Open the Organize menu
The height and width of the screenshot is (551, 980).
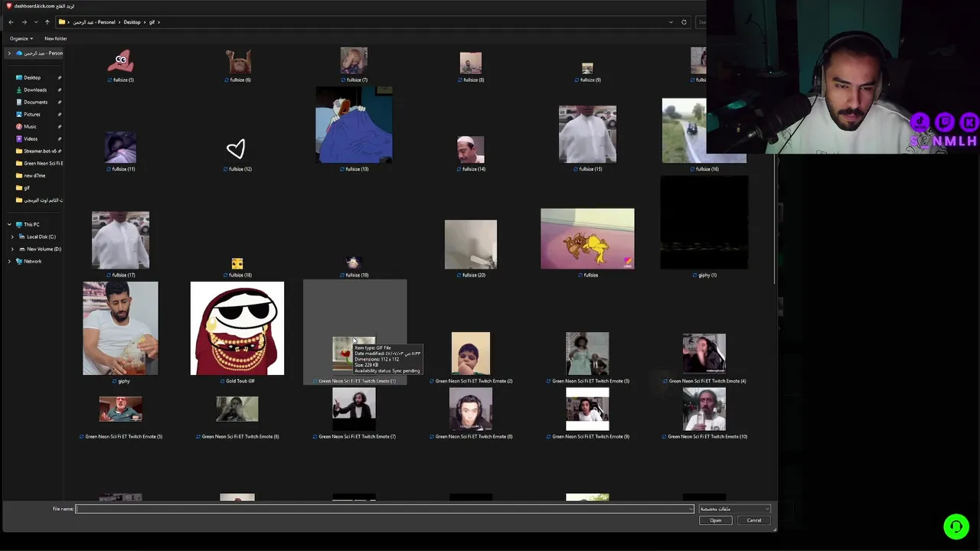21,38
